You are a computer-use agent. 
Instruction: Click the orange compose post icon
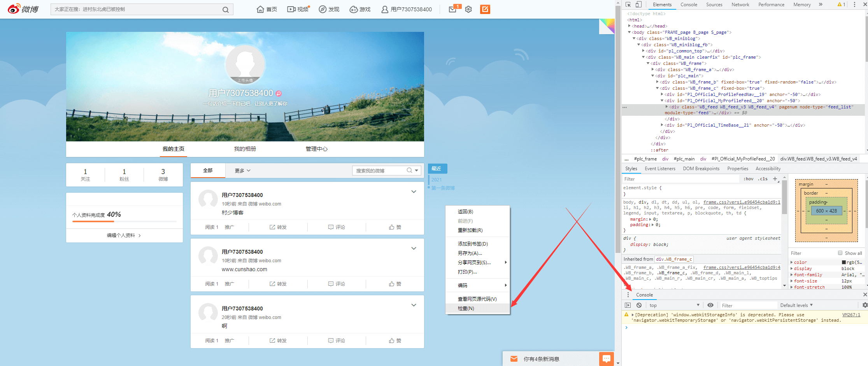pos(485,9)
